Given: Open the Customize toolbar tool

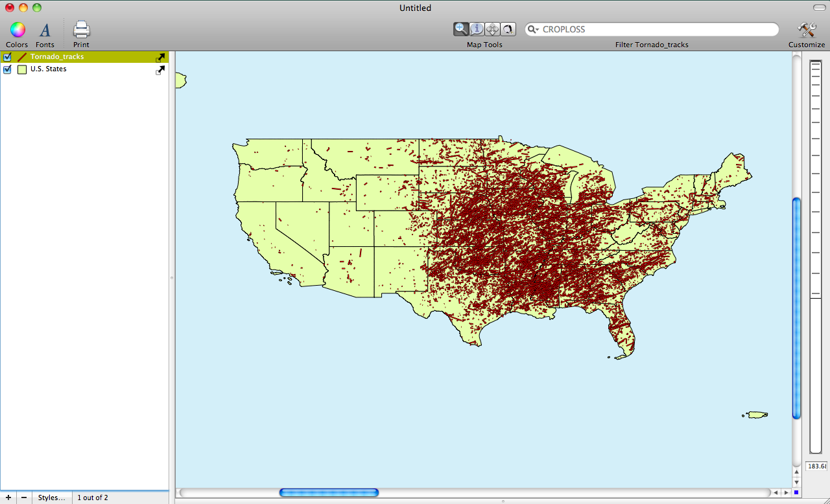Looking at the screenshot, I should (807, 30).
